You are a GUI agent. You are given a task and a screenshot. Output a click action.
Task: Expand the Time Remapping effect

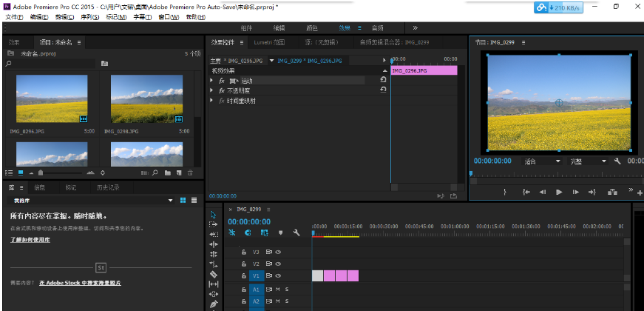(212, 101)
